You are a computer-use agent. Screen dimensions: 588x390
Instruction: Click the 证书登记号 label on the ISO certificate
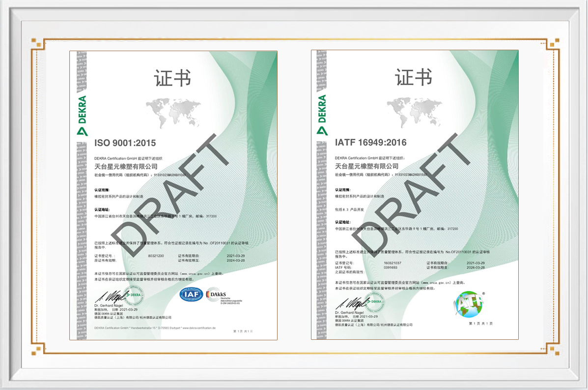(x=104, y=256)
